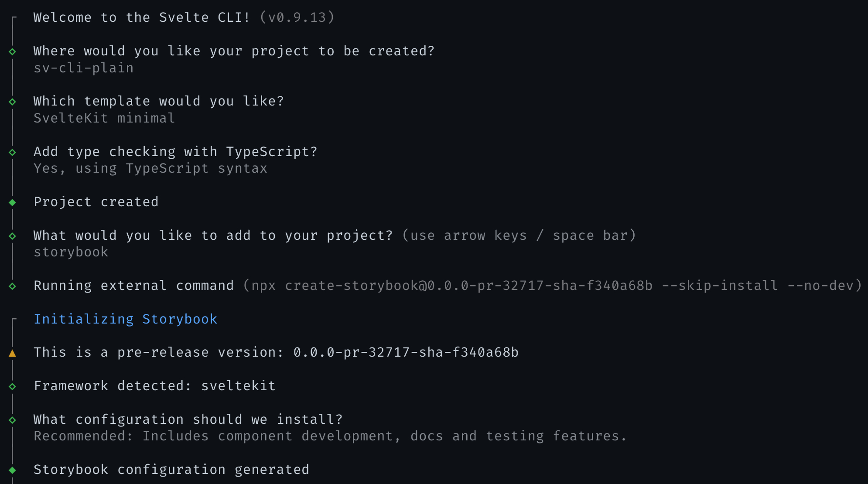This screenshot has height=484, width=868.
Task: Click the blue "Initializing Storybook" heading
Action: coord(126,319)
